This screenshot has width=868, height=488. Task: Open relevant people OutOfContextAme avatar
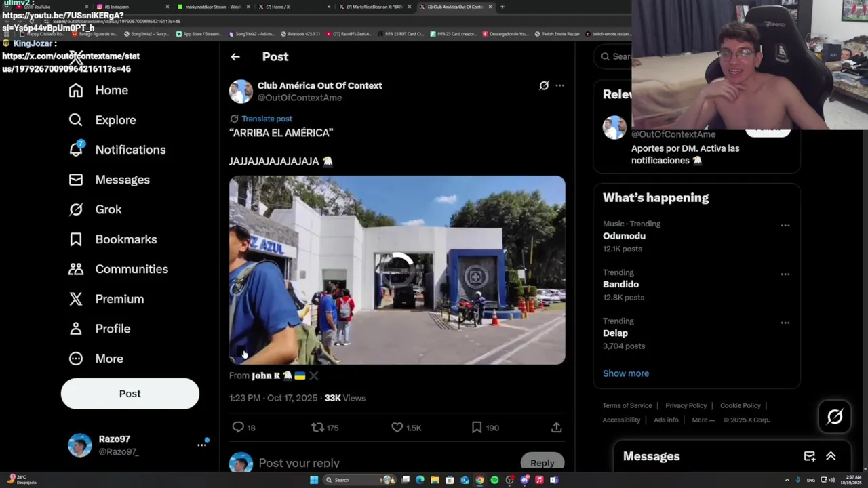coord(614,128)
